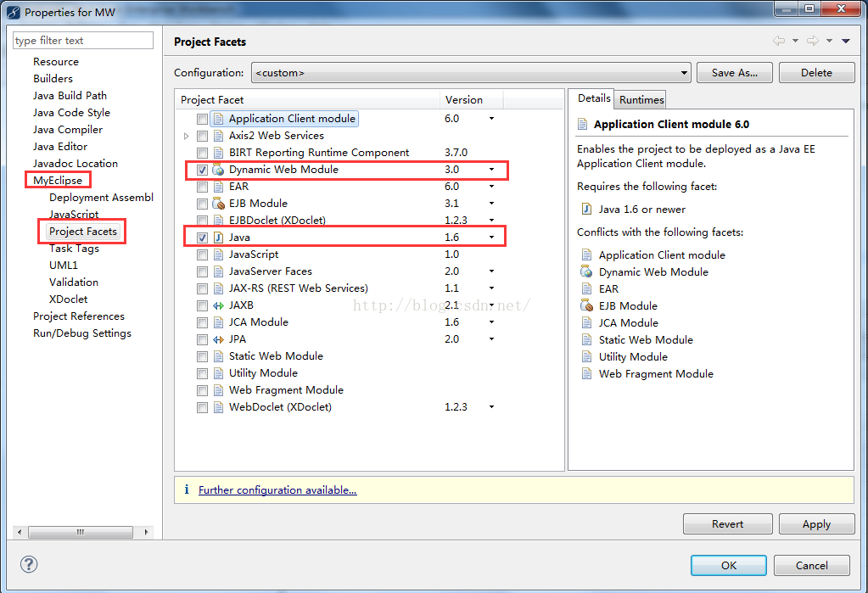Open the back history dropdown arrow
The height and width of the screenshot is (593, 868).
(x=796, y=41)
